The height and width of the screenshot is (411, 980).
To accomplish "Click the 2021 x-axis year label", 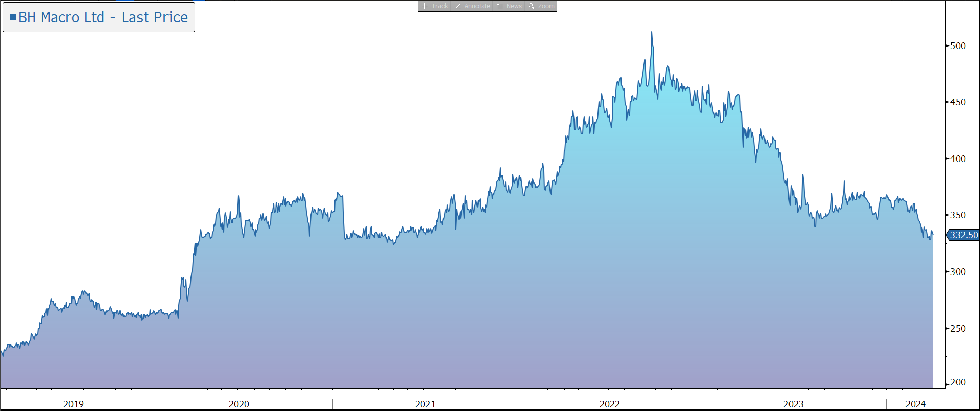I will click(425, 404).
